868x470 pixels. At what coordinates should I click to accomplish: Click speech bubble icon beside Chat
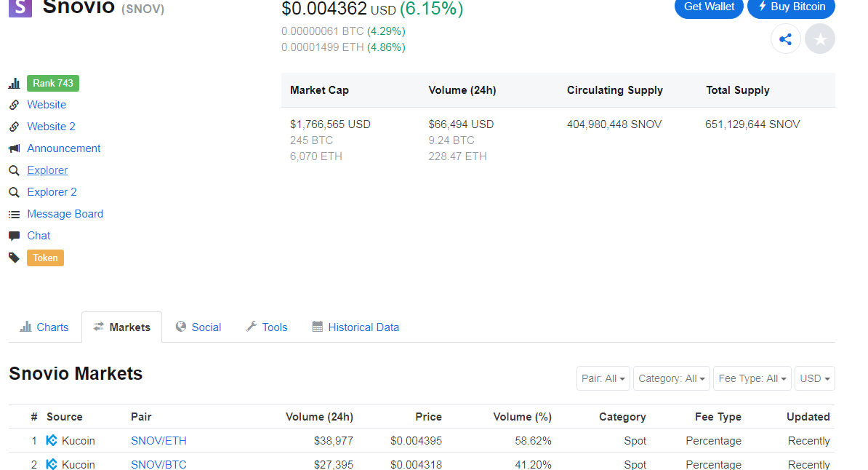click(15, 236)
